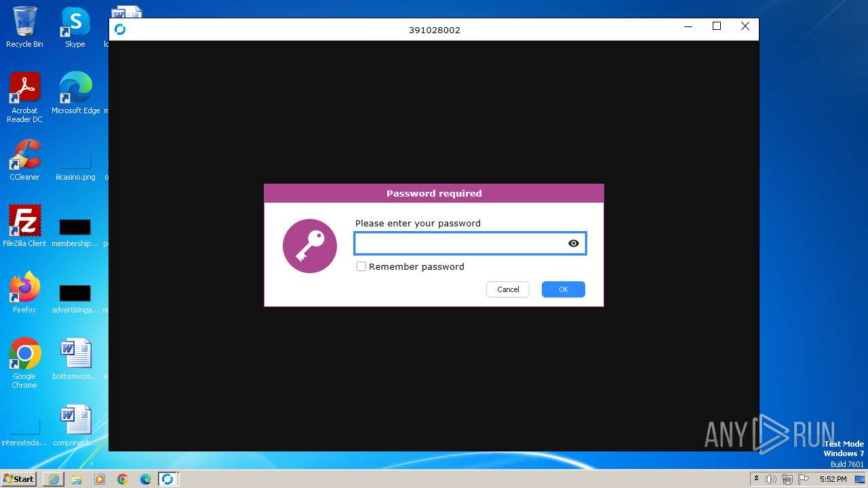This screenshot has height=488, width=868.
Task: Select the Firefox desktop shortcut
Action: pyautogui.click(x=24, y=293)
